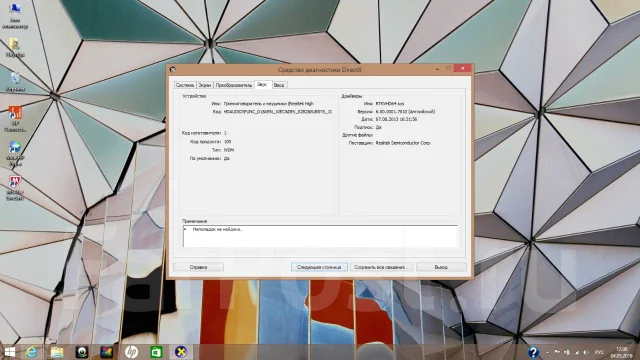
Task: Click the Выход button
Action: click(441, 267)
